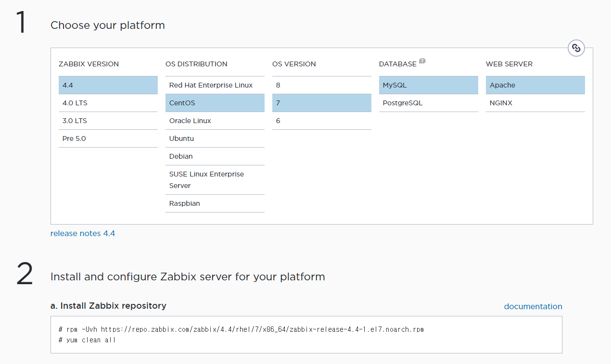Select Apache web server
The height and width of the screenshot is (364, 611).
pos(535,85)
